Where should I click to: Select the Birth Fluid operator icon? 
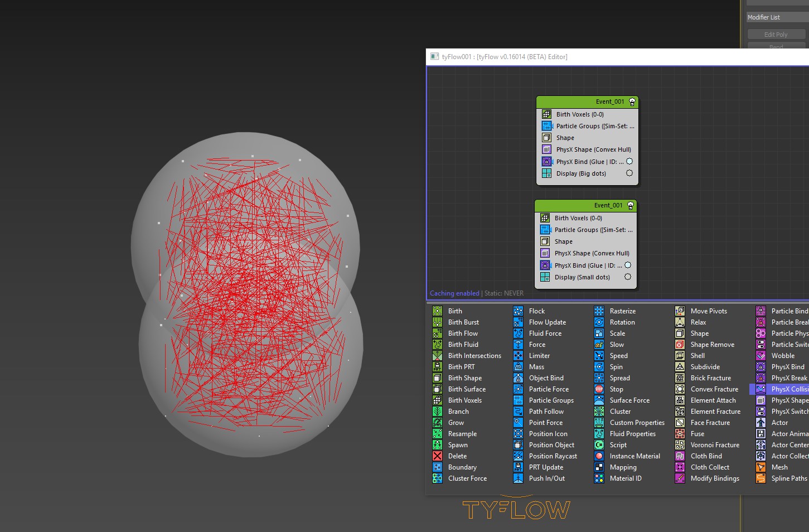click(x=438, y=345)
